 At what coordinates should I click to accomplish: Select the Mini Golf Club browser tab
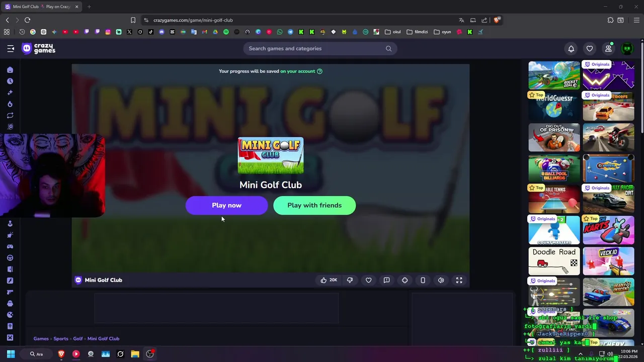click(x=42, y=7)
